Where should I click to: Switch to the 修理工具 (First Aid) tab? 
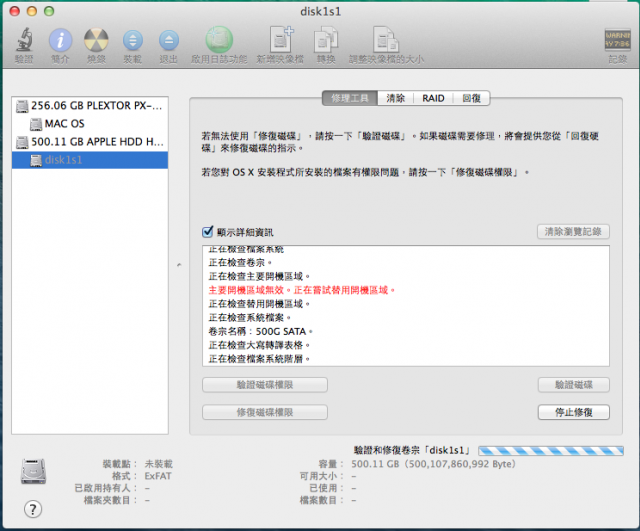coord(350,98)
